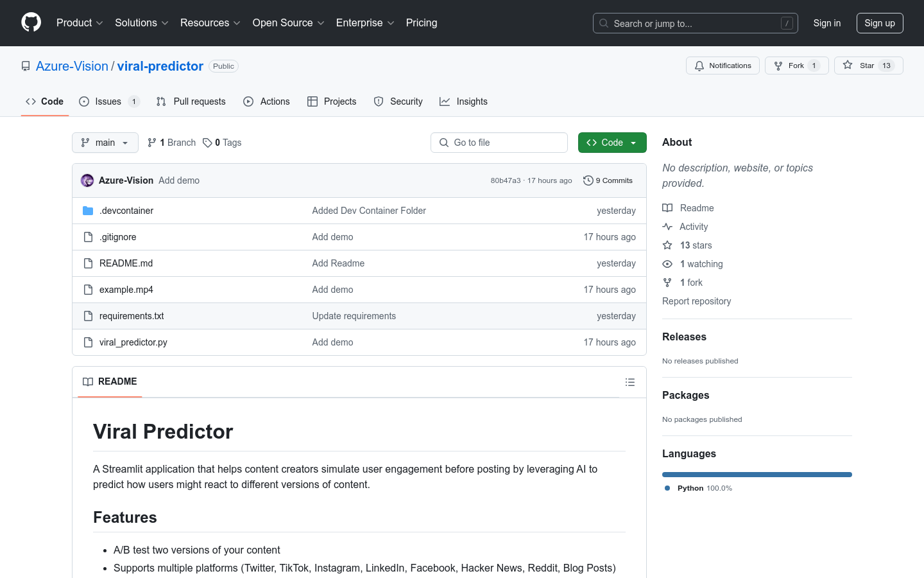
Task: Open the Pull requests tab
Action: tap(191, 101)
